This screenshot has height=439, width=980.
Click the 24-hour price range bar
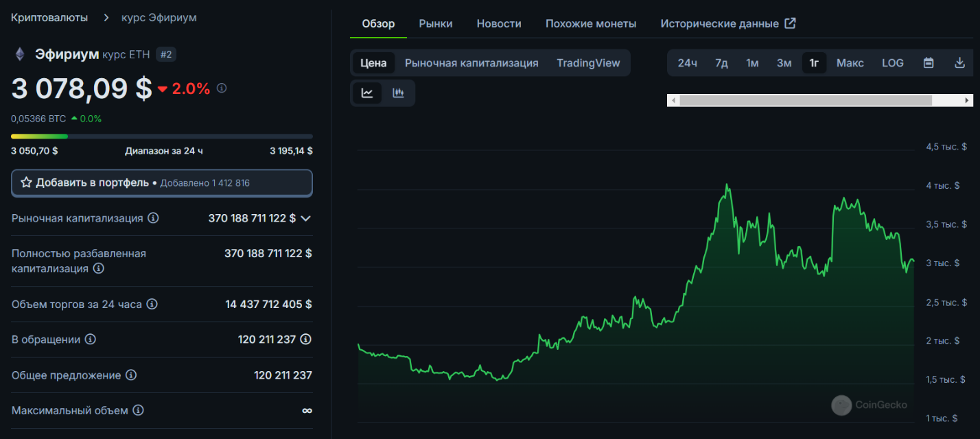click(x=161, y=137)
